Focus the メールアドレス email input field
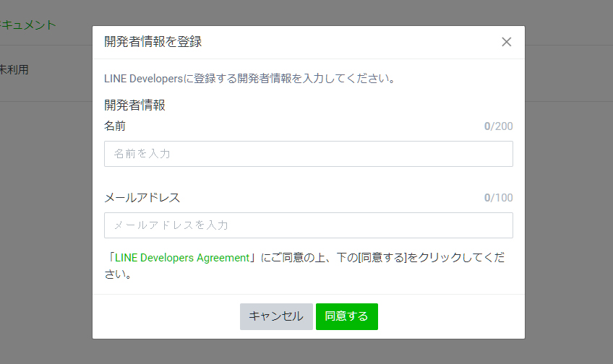Screen dimensions: 613x364 point(309,225)
